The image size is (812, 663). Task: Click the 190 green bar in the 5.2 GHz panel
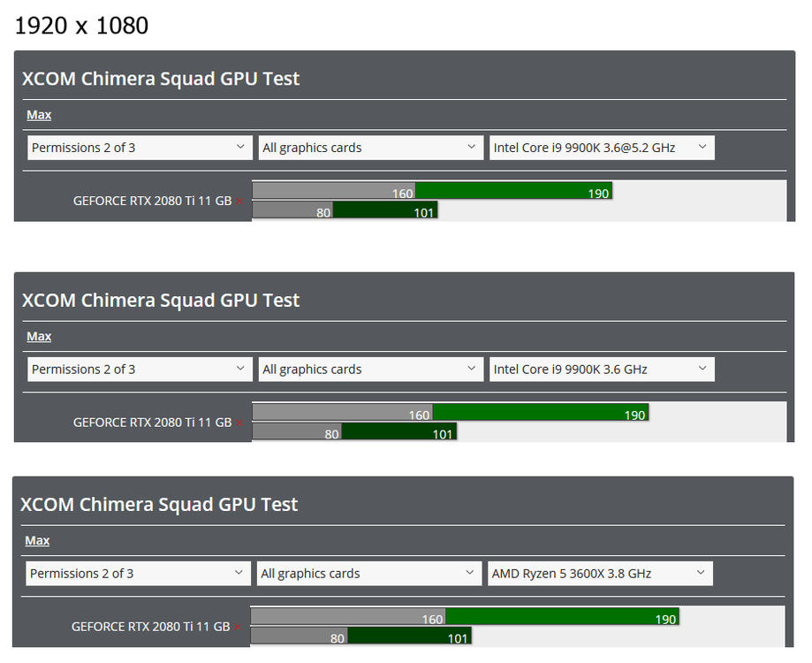[x=513, y=191]
